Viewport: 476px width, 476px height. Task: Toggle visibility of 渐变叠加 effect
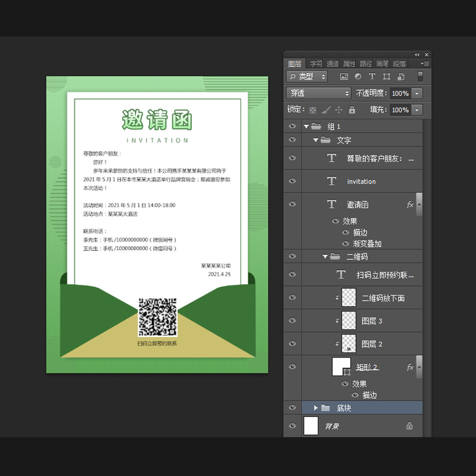tap(345, 243)
